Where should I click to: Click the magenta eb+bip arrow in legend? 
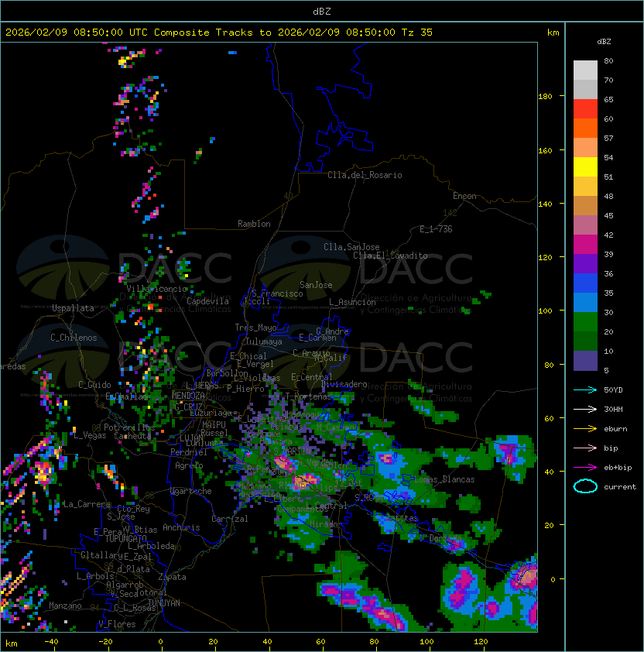tap(585, 468)
